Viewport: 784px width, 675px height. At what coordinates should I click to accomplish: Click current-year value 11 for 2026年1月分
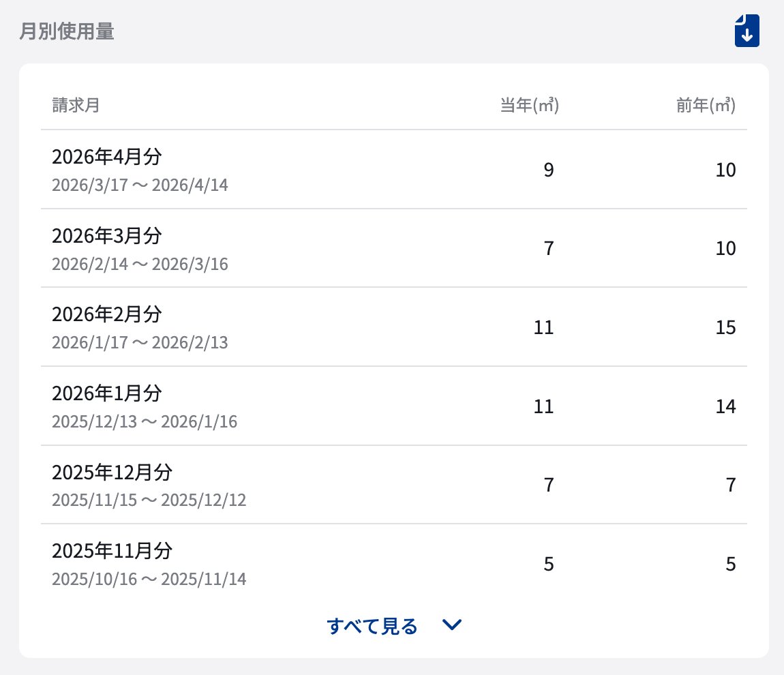(x=543, y=406)
